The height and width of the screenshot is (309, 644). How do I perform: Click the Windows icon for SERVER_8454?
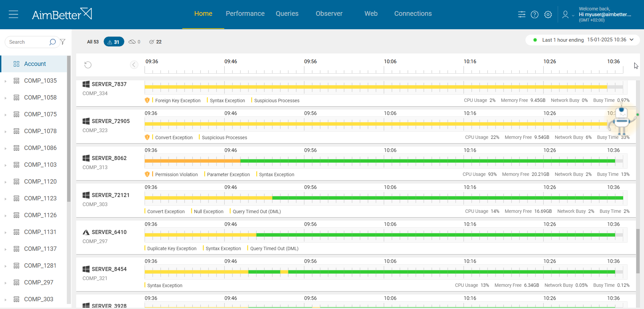point(86,269)
